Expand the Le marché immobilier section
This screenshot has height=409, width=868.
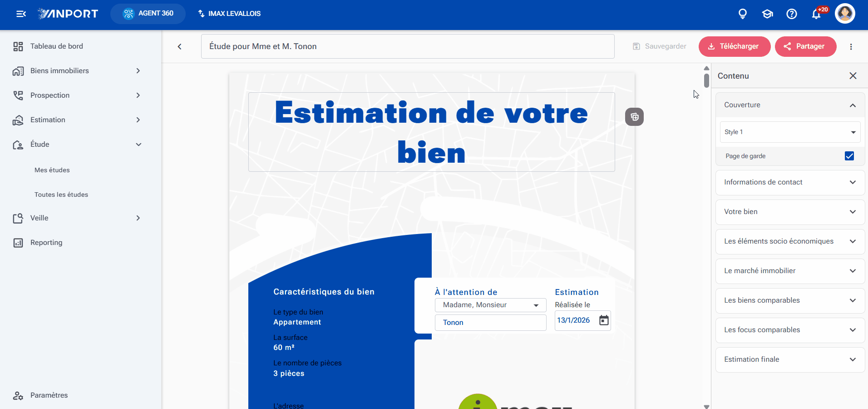(790, 271)
